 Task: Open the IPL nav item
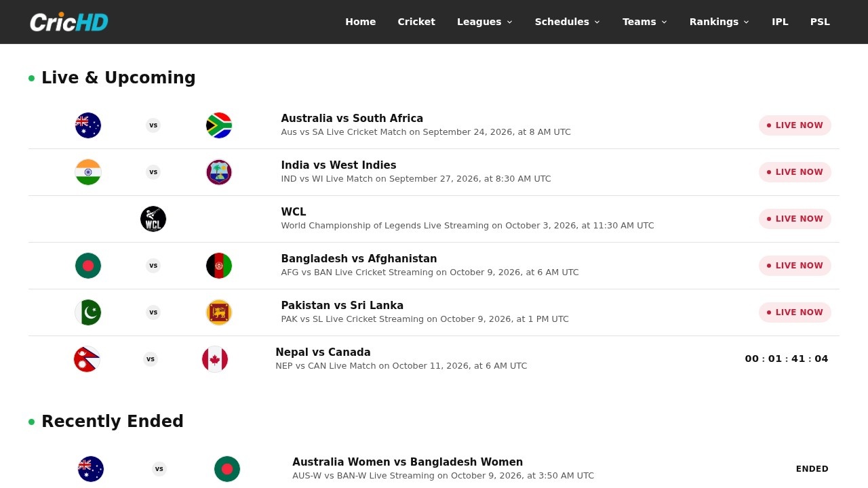(780, 22)
